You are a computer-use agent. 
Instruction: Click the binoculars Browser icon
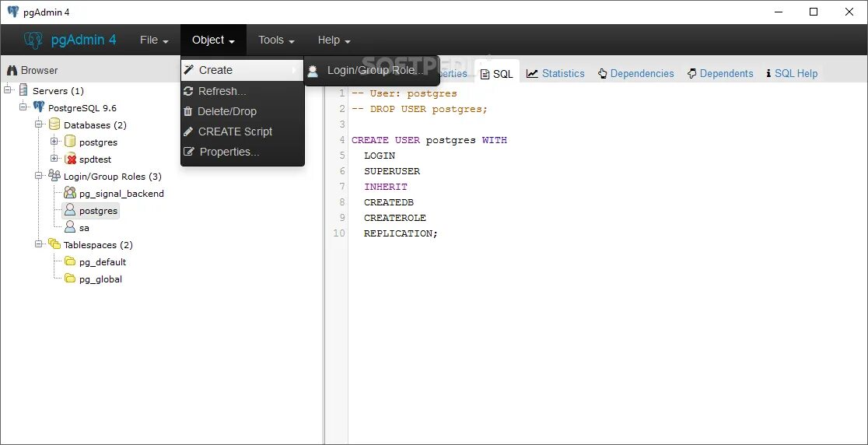(x=12, y=70)
